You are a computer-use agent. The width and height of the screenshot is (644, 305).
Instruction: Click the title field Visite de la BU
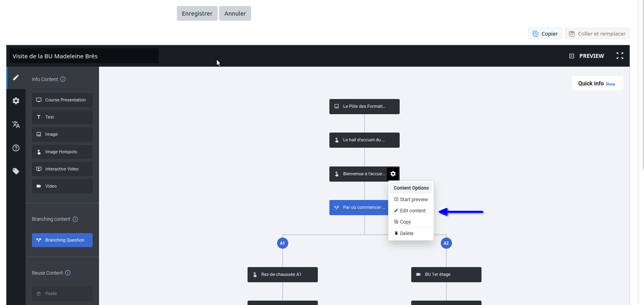tap(84, 56)
